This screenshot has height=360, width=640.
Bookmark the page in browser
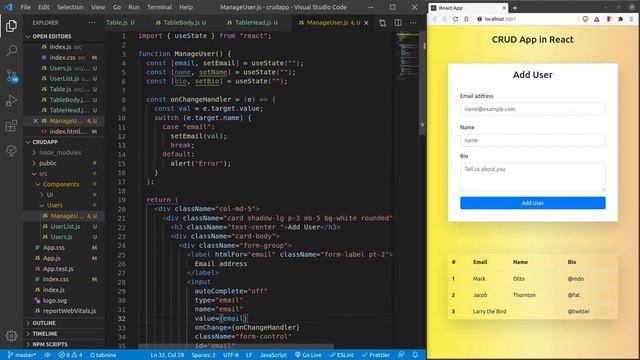(x=466, y=19)
